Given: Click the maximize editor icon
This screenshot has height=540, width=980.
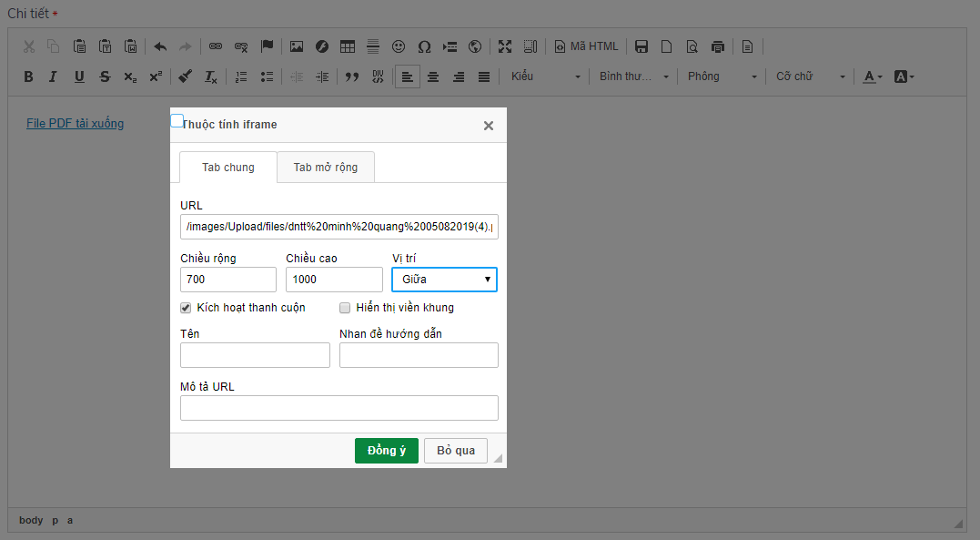Looking at the screenshot, I should (505, 46).
